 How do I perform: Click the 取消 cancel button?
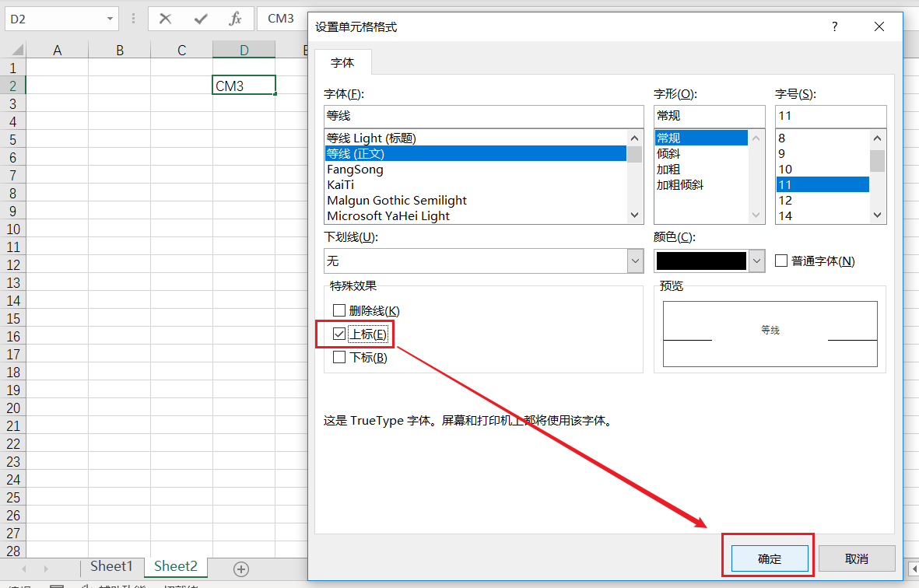point(856,558)
